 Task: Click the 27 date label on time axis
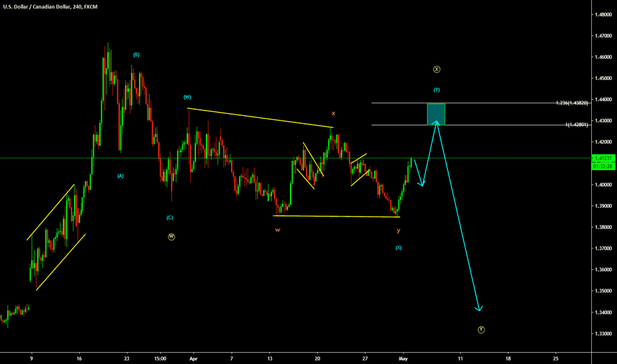point(365,359)
